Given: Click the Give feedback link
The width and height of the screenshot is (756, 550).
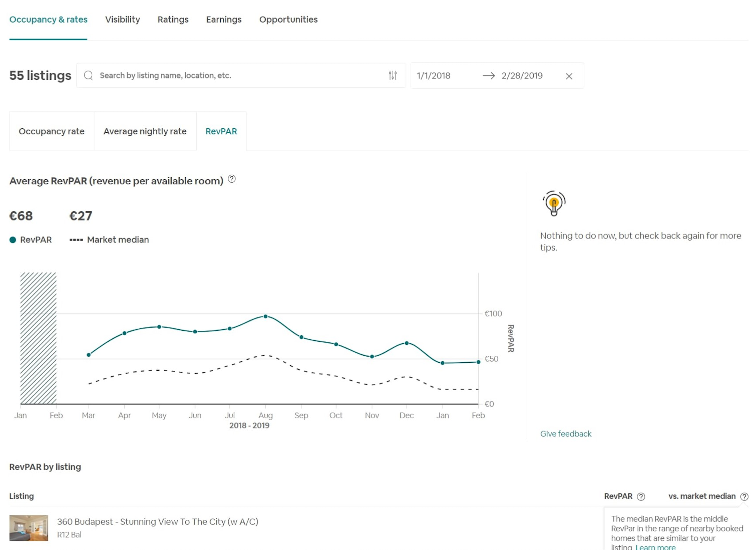Looking at the screenshot, I should [x=566, y=434].
